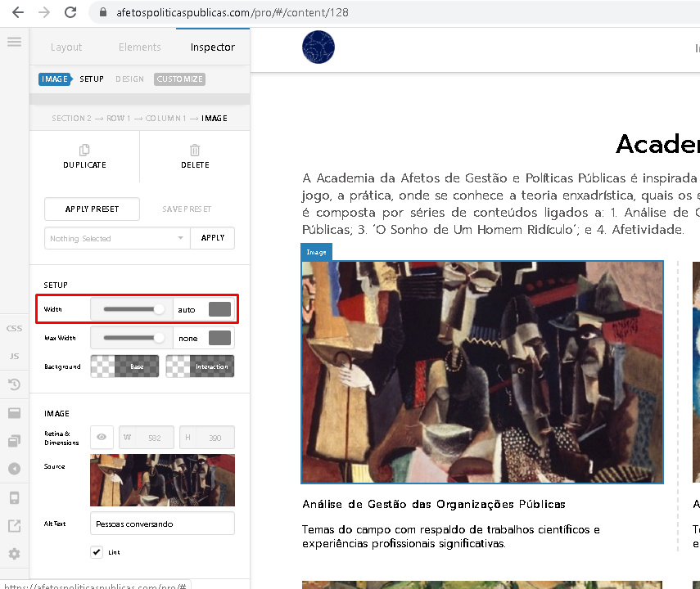The width and height of the screenshot is (700, 589).
Task: Click the padlock icon in the address bar
Action: coord(103,12)
